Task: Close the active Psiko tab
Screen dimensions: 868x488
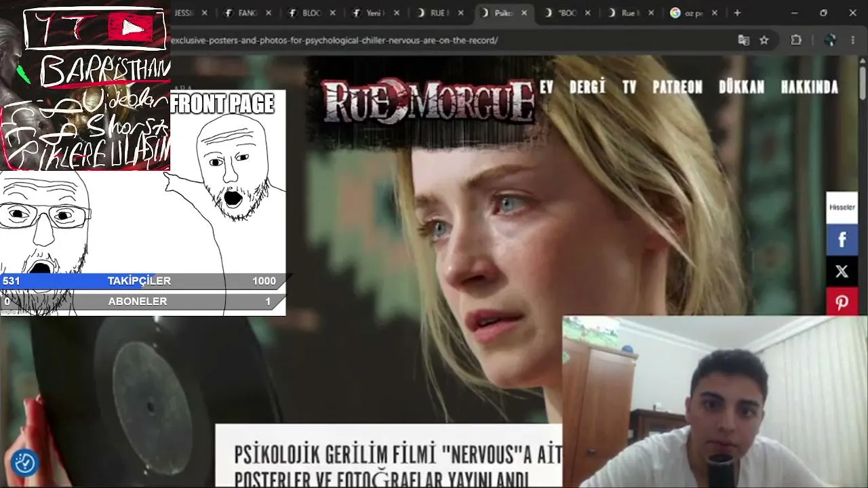Action: [524, 13]
